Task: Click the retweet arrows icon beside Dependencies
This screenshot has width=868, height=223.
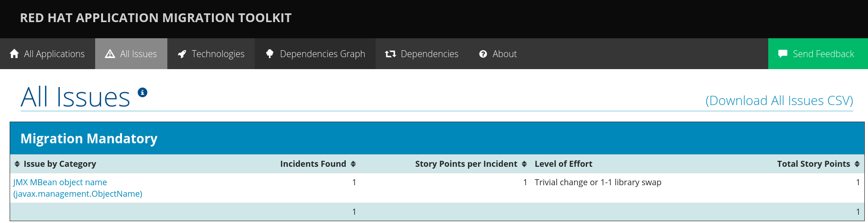Action: point(390,54)
